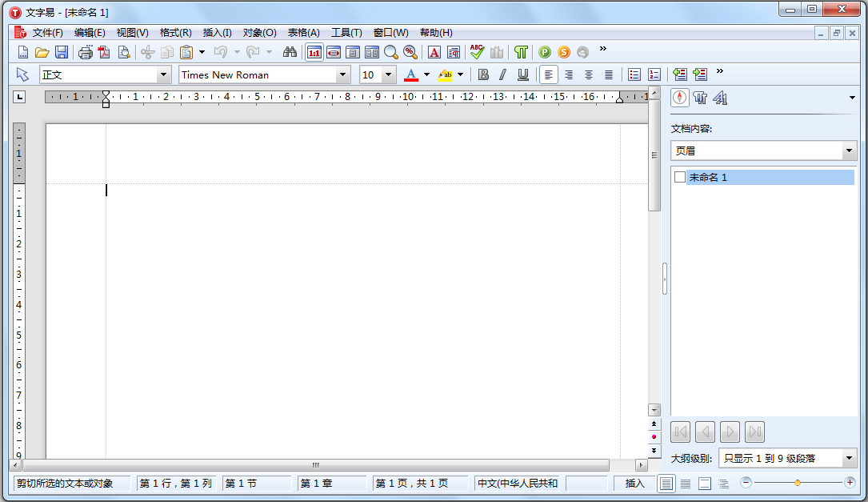Screen dimensions: 868x502
Task: Run the ABC spell check icon
Action: click(477, 52)
